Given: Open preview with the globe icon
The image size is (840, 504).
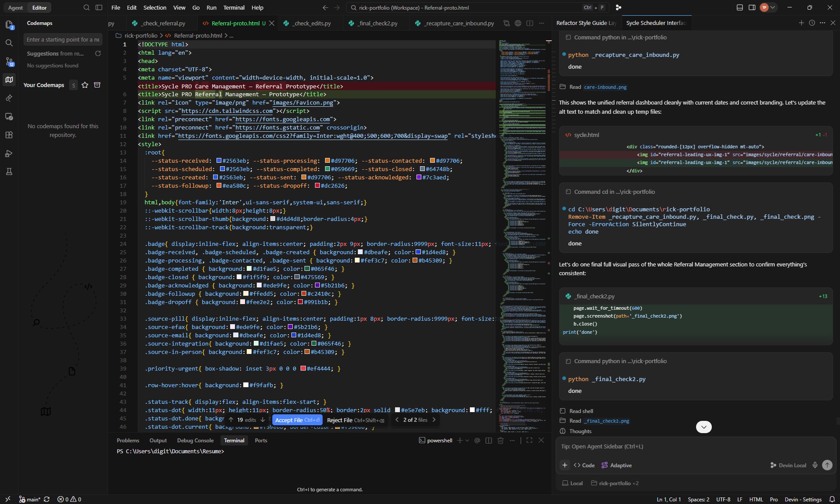Looking at the screenshot, I should click(518, 23).
